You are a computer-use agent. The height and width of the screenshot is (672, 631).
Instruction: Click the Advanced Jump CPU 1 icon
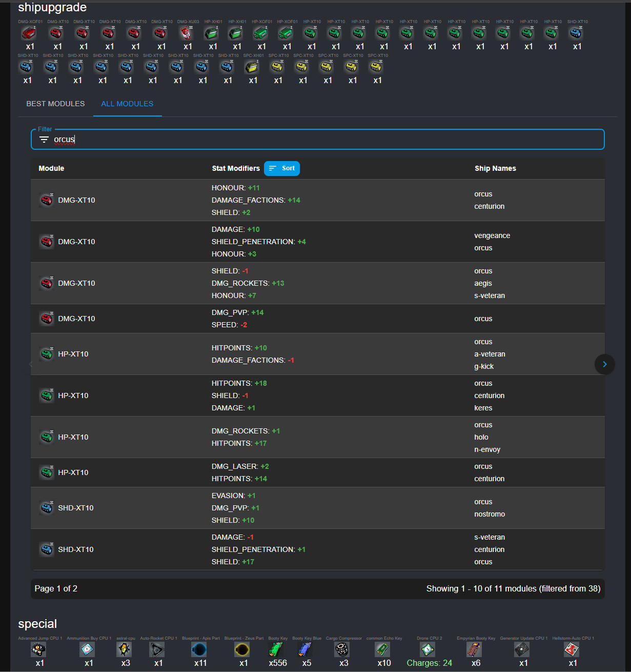(x=38, y=649)
